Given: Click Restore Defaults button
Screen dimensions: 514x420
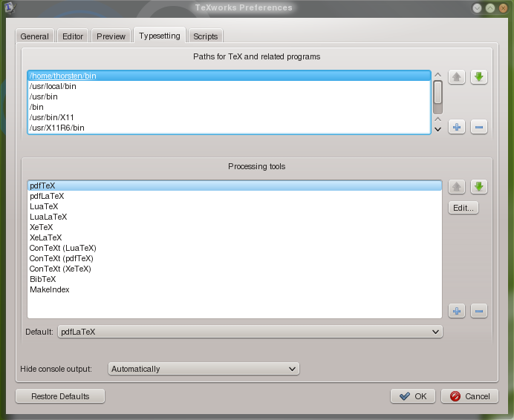Looking at the screenshot, I should tap(60, 396).
